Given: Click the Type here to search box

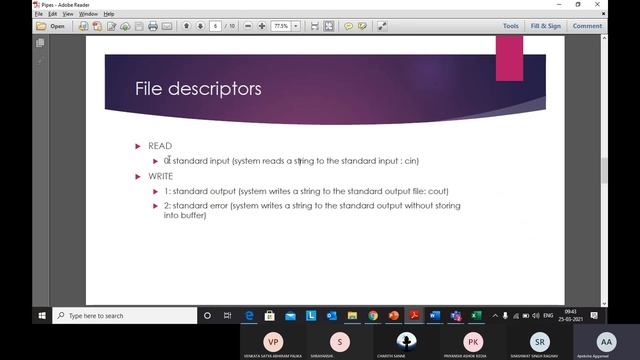Looking at the screenshot, I should pyautogui.click(x=124, y=316).
